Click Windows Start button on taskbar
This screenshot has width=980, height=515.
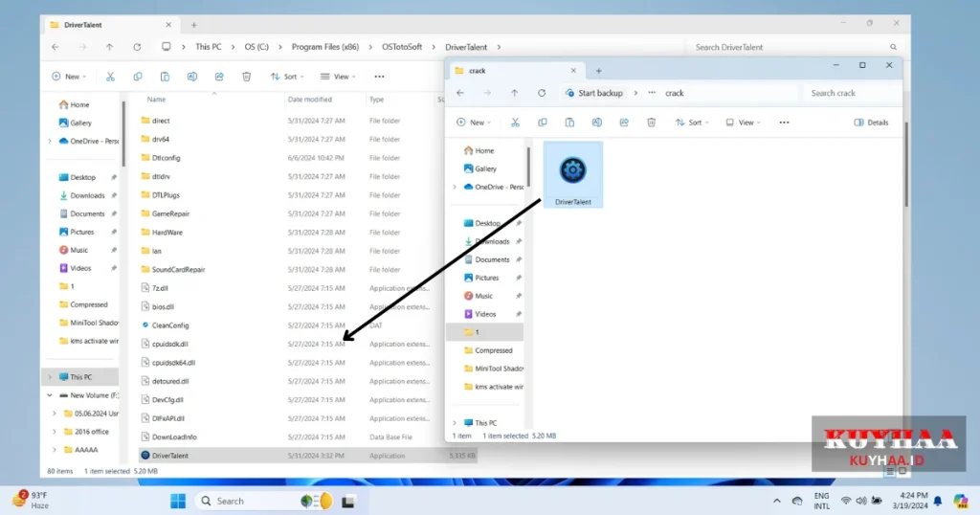click(178, 501)
